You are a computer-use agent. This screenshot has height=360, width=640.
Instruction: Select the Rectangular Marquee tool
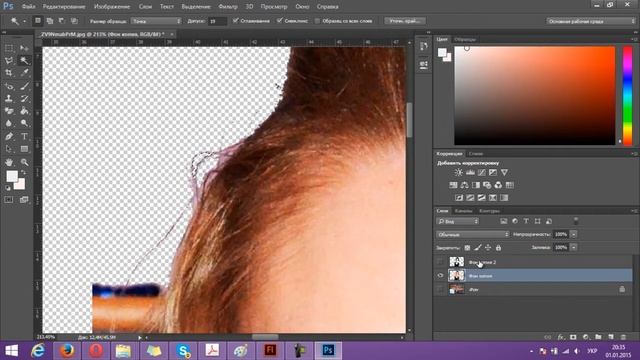9,48
